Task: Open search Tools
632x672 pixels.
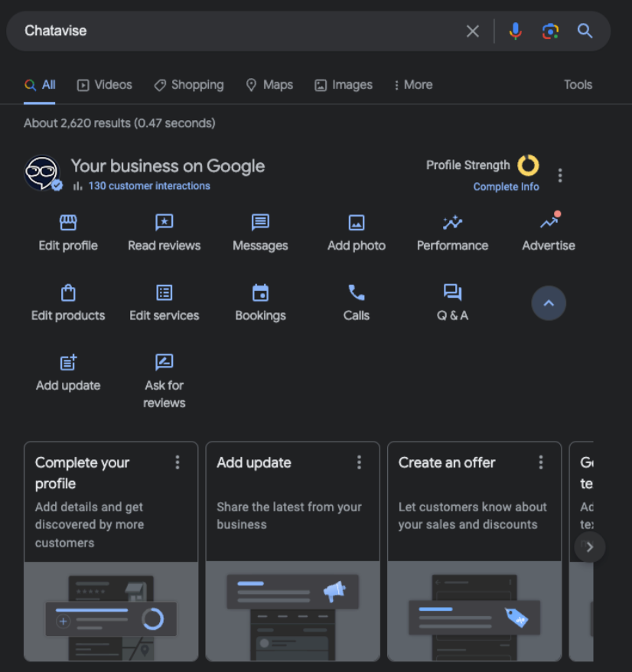Action: tap(578, 85)
